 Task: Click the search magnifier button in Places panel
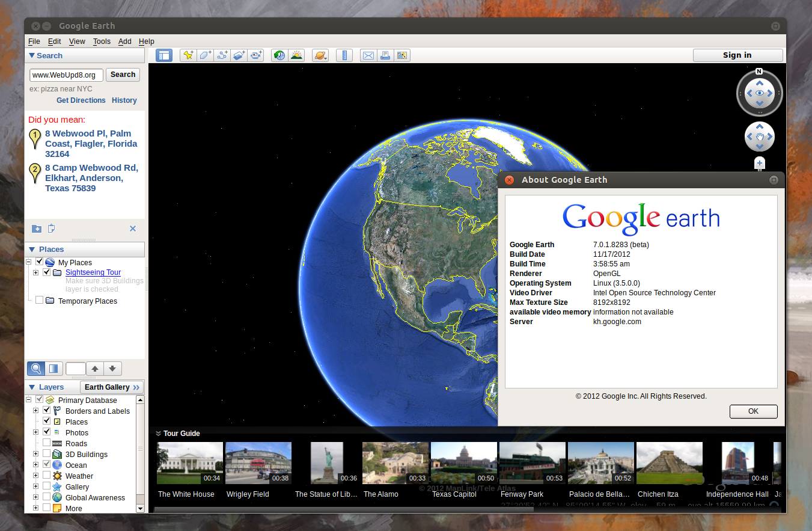[x=36, y=369]
